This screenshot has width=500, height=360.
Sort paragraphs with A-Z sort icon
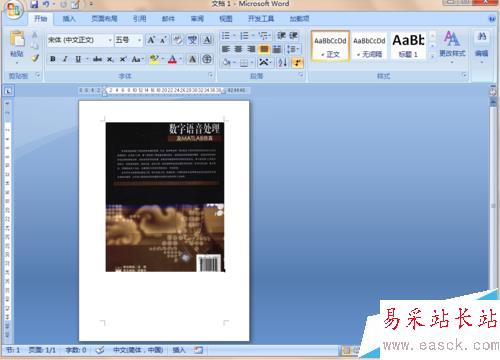click(x=282, y=62)
